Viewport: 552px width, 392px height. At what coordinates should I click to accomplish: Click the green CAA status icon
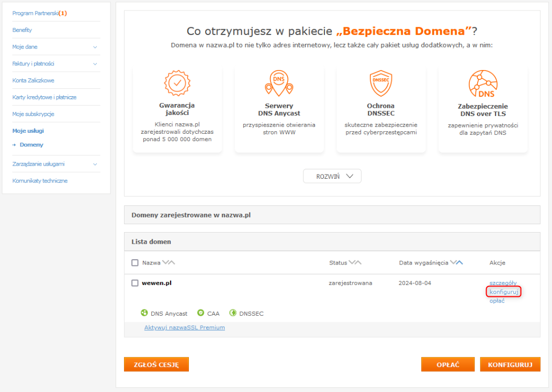pyautogui.click(x=201, y=313)
